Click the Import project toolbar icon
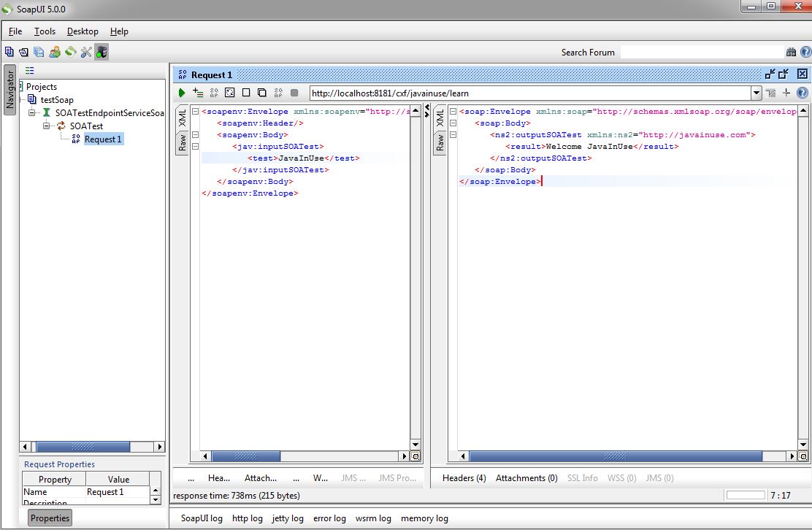This screenshot has height=530, width=812. pos(24,52)
